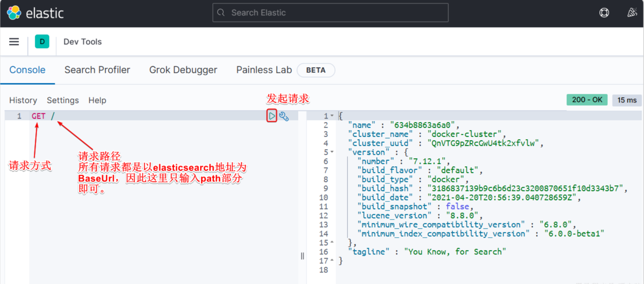The image size is (644, 284).
Task: Click the 200 - OK status badge
Action: pyautogui.click(x=587, y=100)
